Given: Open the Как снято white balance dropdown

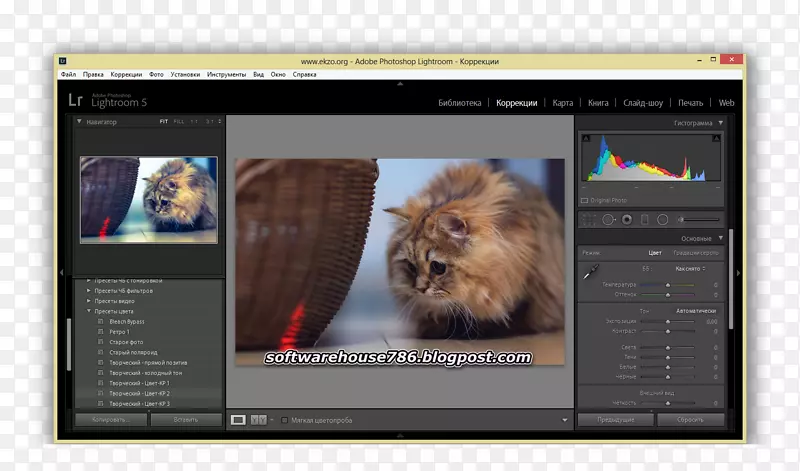Looking at the screenshot, I should 690,269.
